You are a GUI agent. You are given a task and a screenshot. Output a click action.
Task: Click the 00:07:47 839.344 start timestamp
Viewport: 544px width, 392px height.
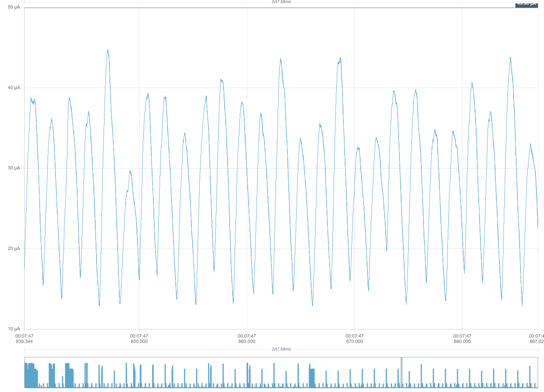24,339
